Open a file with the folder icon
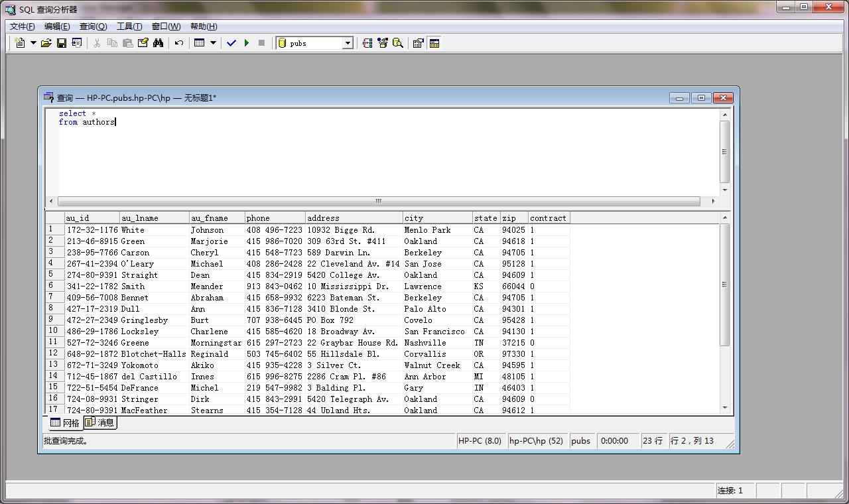 pos(46,43)
